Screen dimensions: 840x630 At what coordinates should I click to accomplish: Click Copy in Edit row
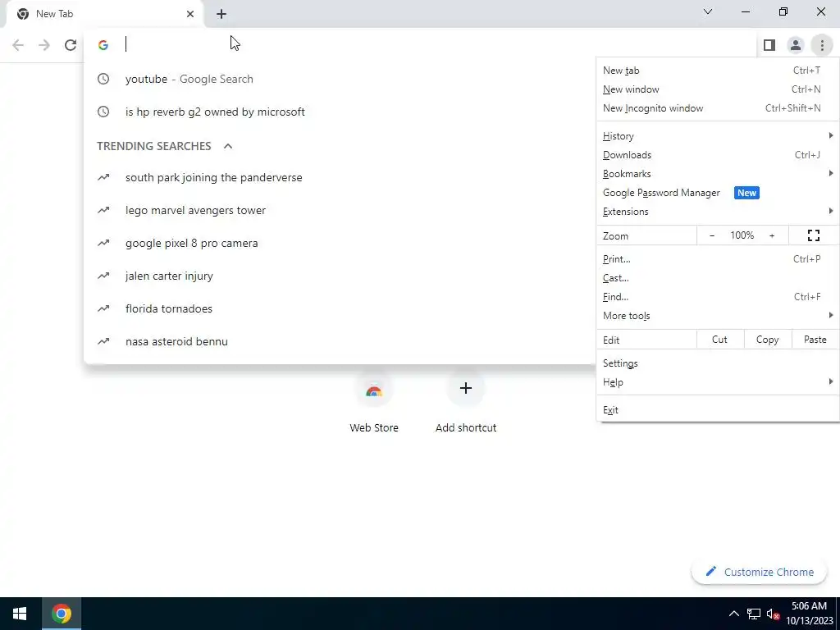click(x=767, y=340)
